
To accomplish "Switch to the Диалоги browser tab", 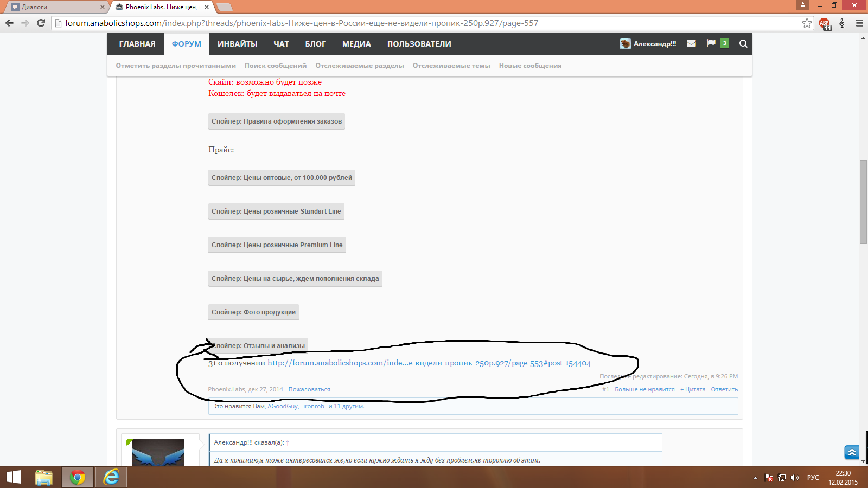I will pos(54,7).
